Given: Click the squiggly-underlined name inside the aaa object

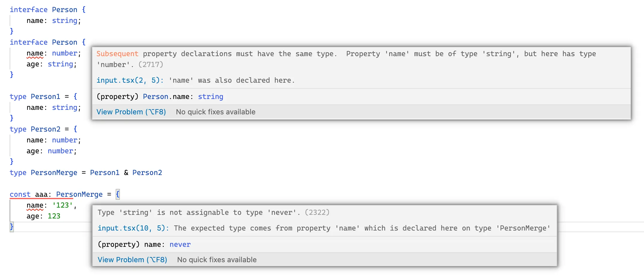Looking at the screenshot, I should (x=35, y=205).
